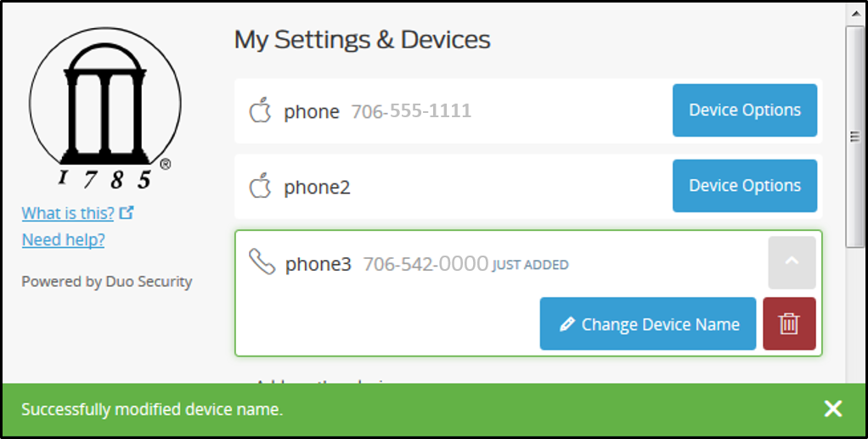Click the pencil icon in Change Device Name
868x439 pixels.
point(566,324)
